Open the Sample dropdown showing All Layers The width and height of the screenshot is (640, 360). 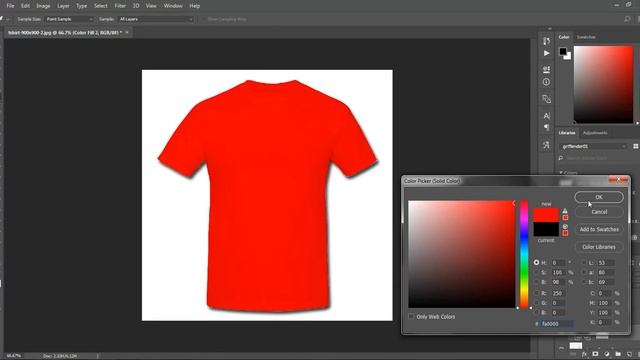click(156, 19)
